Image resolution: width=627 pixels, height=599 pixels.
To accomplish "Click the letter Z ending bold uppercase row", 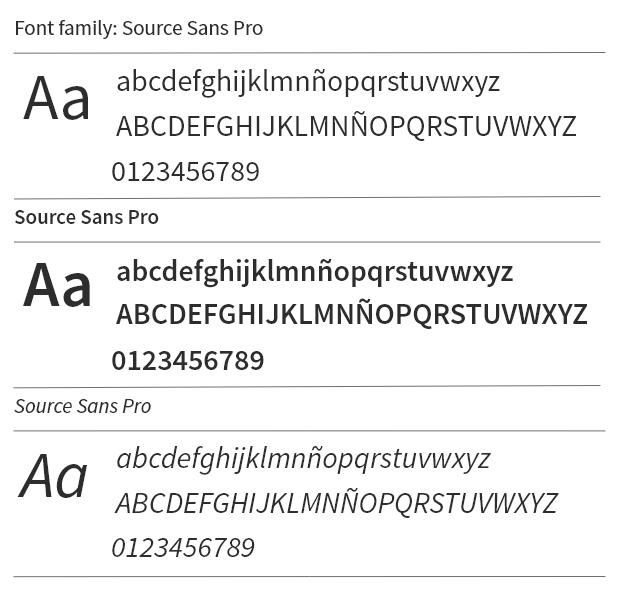I will [579, 314].
